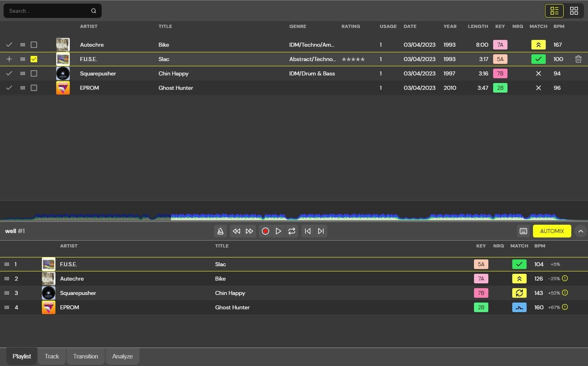Viewport: 588px width, 366px height.
Task: Sort library by YEAR column
Action: tap(450, 26)
